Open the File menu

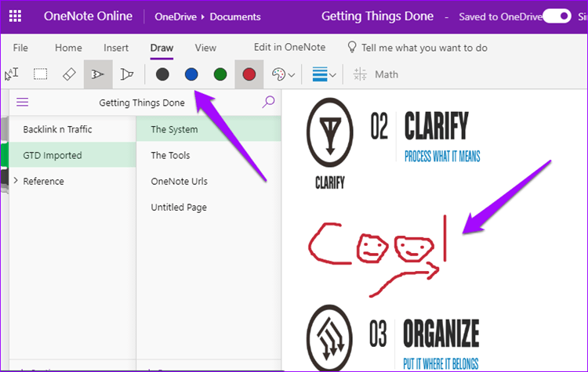point(20,48)
